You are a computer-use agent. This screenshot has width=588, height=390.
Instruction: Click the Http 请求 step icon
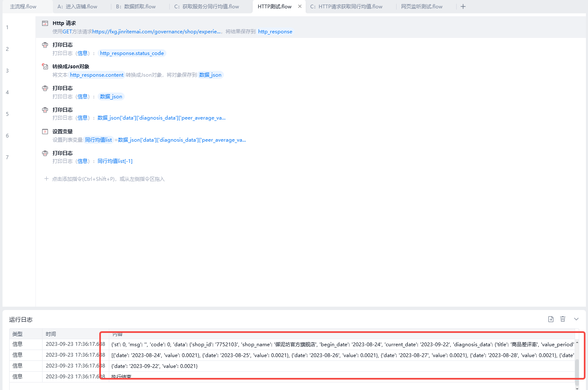[x=45, y=23]
